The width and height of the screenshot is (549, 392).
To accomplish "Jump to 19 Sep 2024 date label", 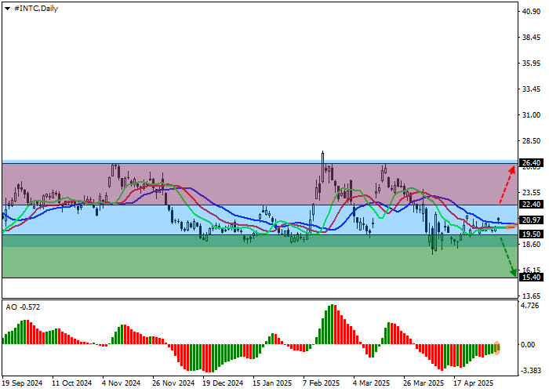I will (23, 384).
